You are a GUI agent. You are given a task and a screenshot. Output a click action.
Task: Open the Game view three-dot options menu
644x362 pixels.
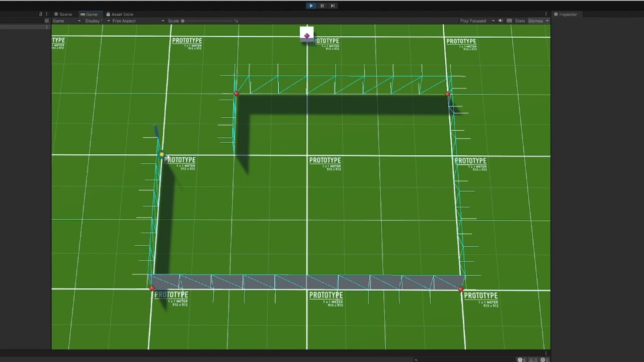click(546, 14)
